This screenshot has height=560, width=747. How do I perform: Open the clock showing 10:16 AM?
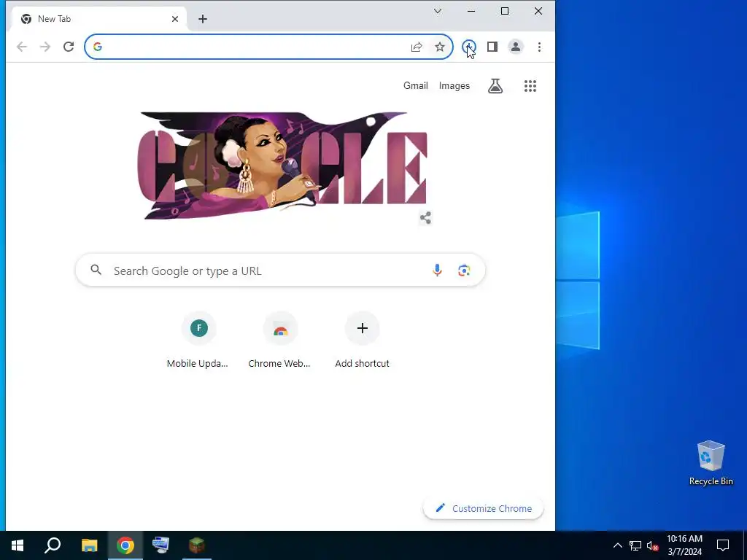[684, 545]
